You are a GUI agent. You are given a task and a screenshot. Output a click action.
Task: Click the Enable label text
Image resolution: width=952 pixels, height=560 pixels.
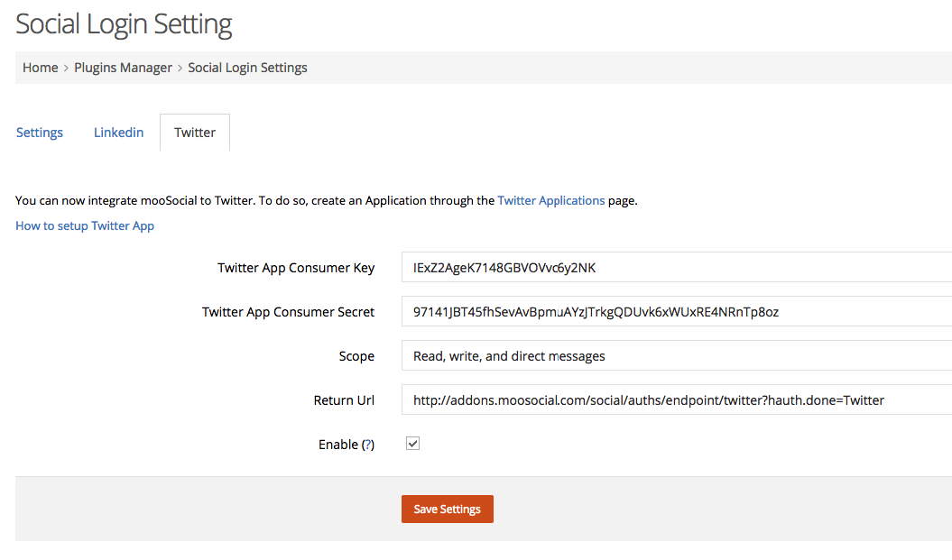338,445
